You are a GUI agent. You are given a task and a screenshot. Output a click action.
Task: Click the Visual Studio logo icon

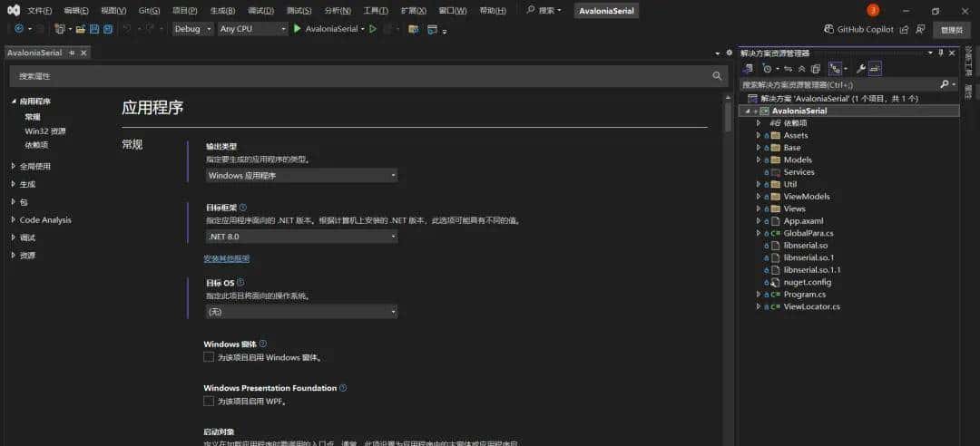[13, 11]
